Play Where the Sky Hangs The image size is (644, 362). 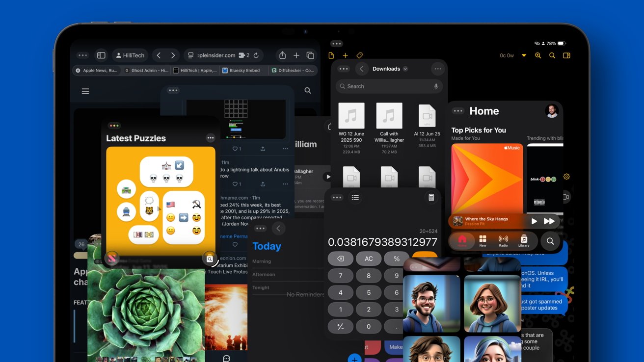pos(534,221)
